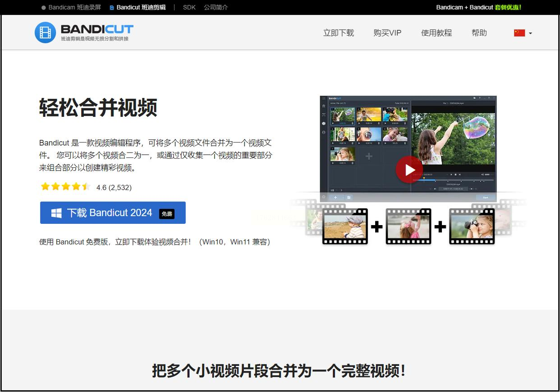Screen dimensions: 560x392
Task: Click the orange marker on preview timeline
Action: 424,178
